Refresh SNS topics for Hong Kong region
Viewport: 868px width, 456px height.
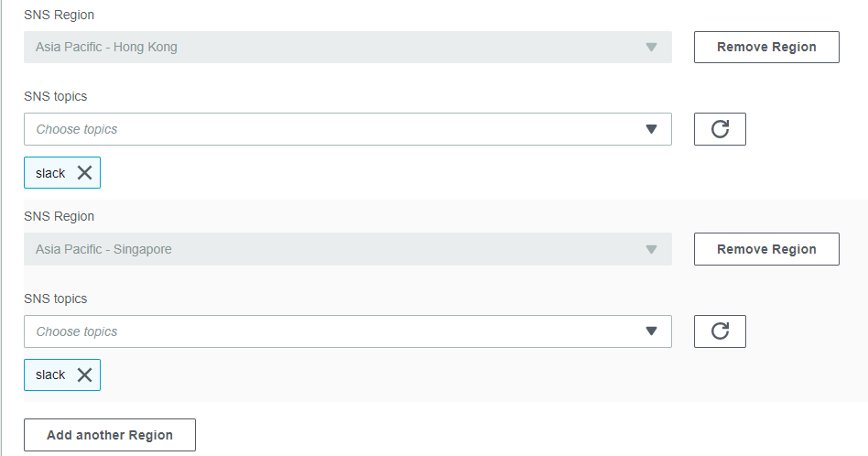pos(720,129)
